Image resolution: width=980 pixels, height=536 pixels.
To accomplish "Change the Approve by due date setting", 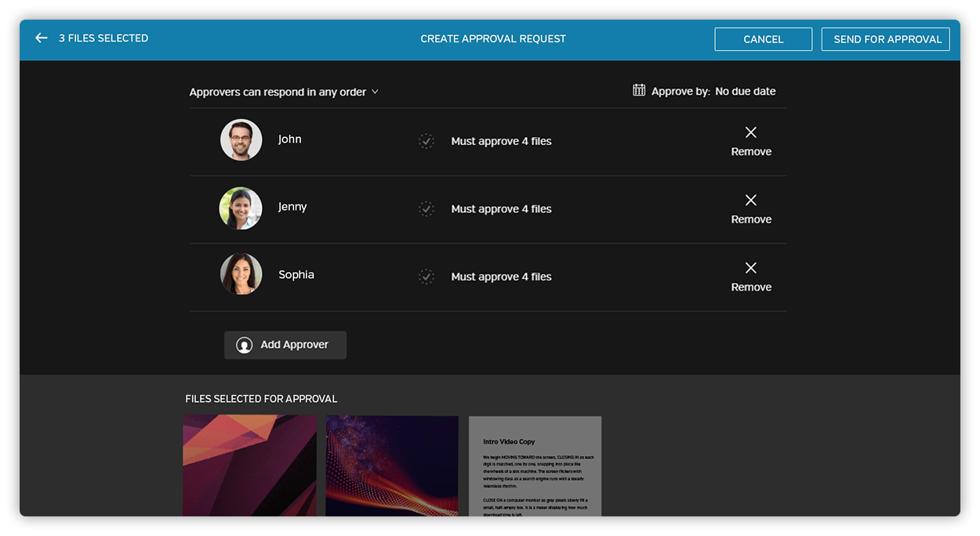I will (x=744, y=91).
